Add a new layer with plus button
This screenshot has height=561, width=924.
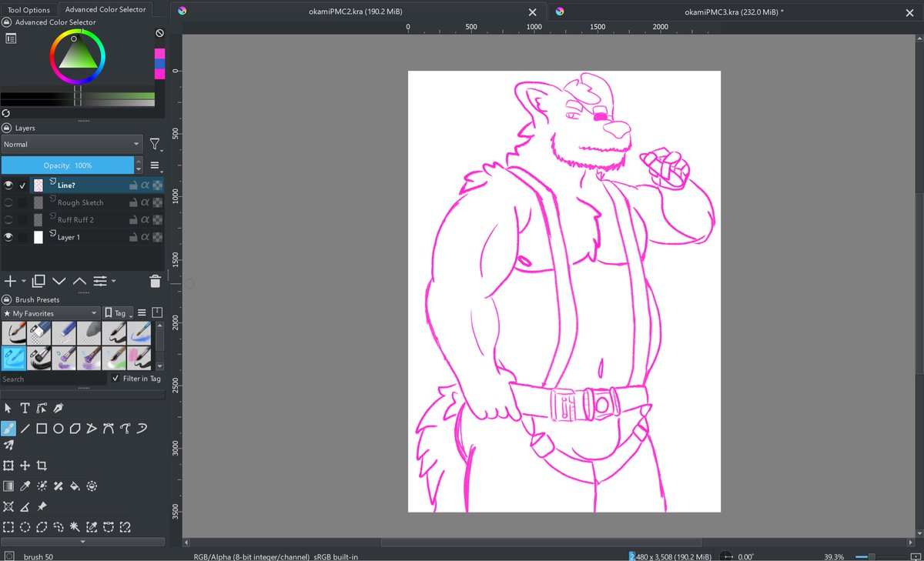point(10,282)
